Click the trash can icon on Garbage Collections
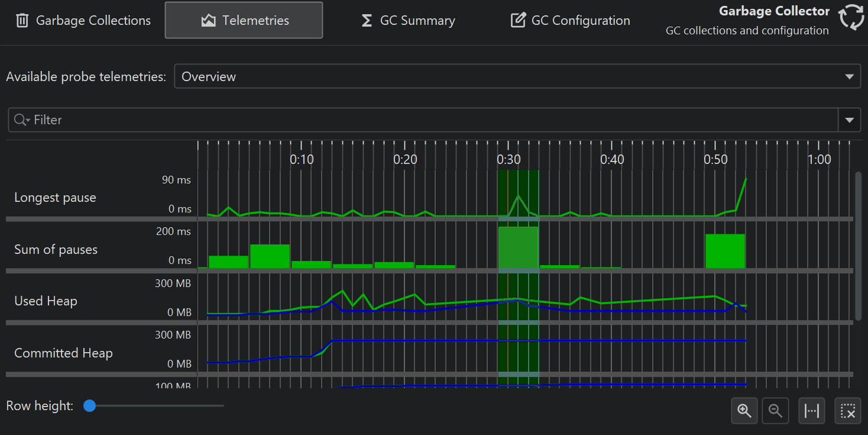This screenshot has height=435, width=868. pos(22,21)
